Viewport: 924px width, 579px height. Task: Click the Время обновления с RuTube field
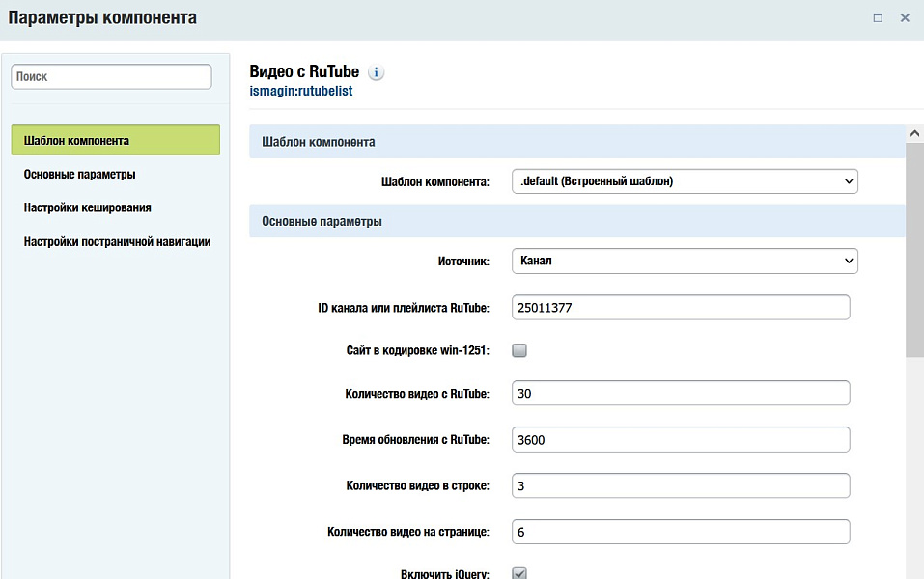[680, 439]
